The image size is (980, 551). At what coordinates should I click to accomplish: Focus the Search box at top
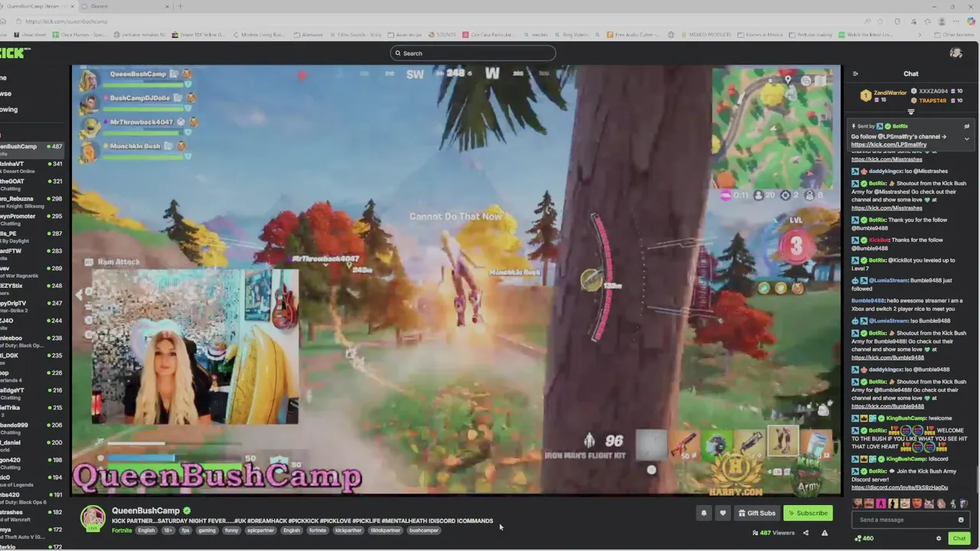coord(472,53)
